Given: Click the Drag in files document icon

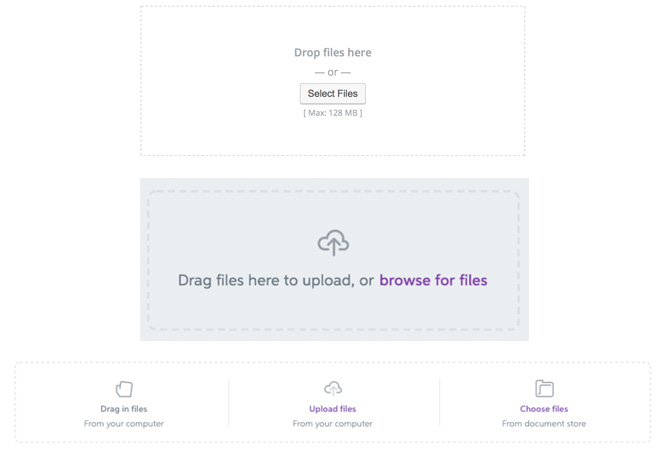Looking at the screenshot, I should point(124,389).
